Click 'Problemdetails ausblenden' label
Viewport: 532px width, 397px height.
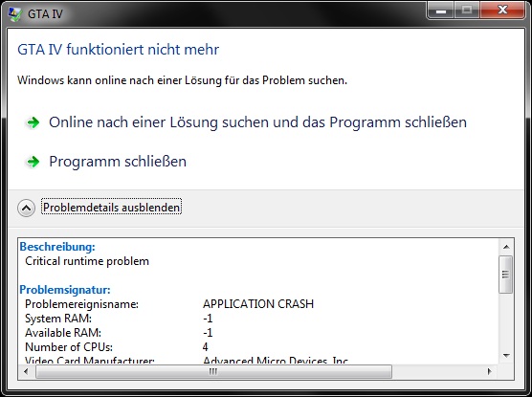111,207
